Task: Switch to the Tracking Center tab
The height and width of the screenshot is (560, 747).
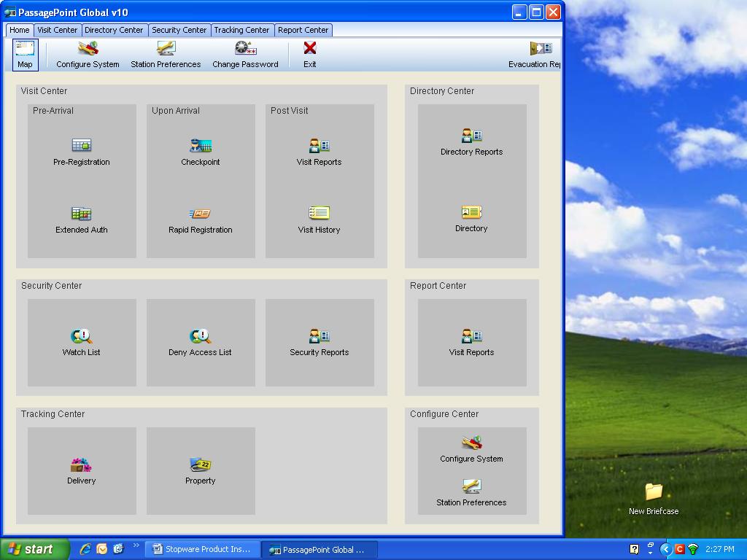Action: click(x=241, y=30)
